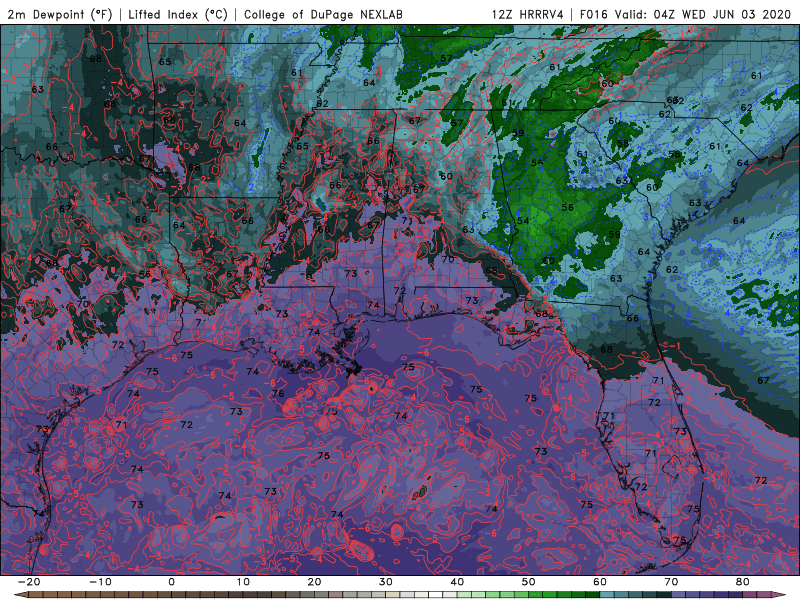Screen dimensions: 800x600
Task: Click the 30 label on the color scale
Action: [386, 582]
